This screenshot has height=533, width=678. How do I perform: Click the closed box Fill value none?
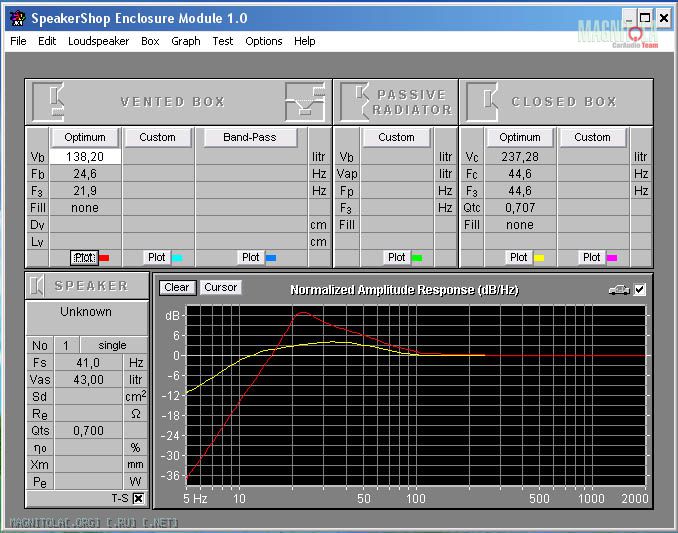pyautogui.click(x=520, y=225)
